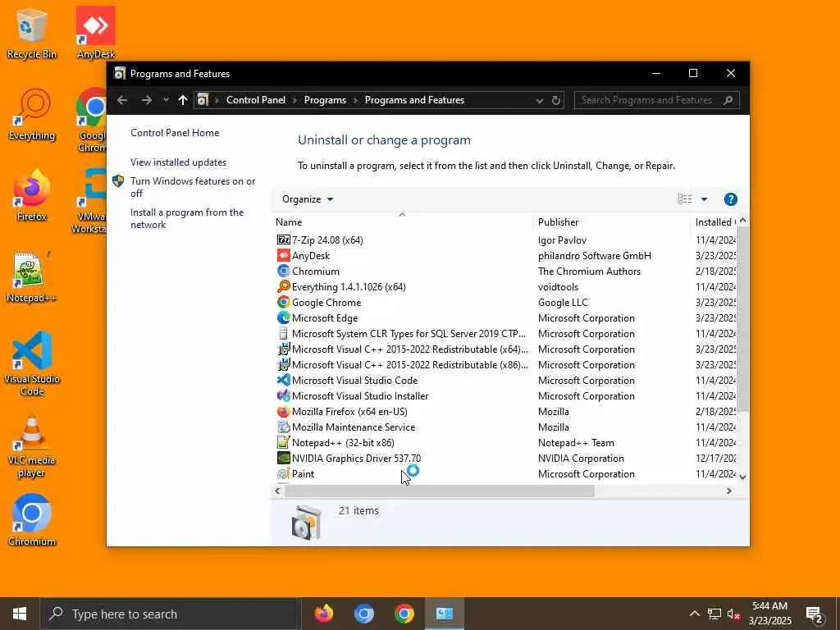Screen dimensions: 840x630
Task: Sort the list by the Name column header
Action: 402,221
